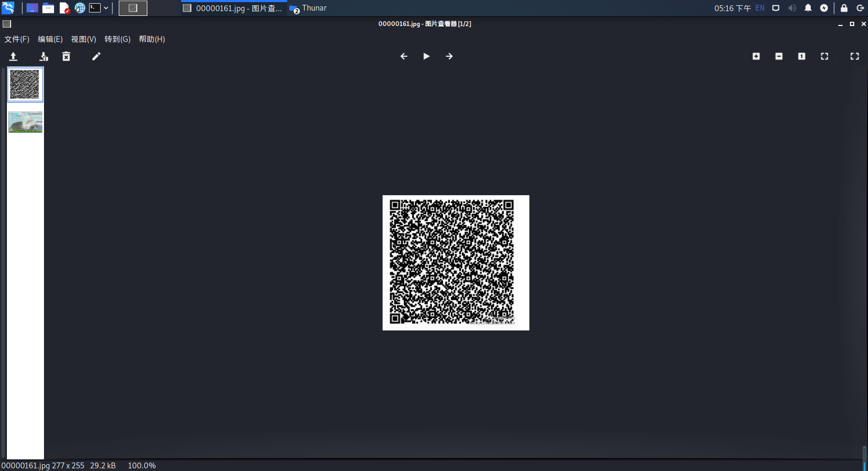Click the log out icon in panel
Screen dimensions: 868x471
860,8
